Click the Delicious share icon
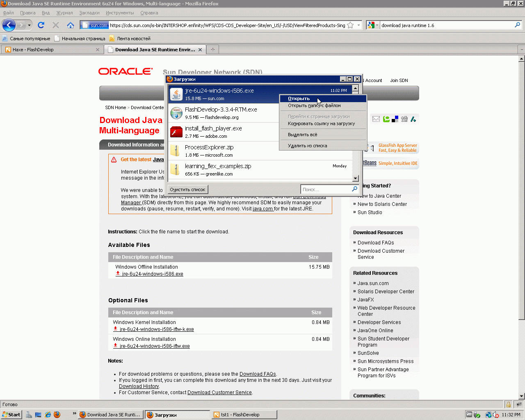Image resolution: width=525 pixels, height=420 pixels. point(395,119)
